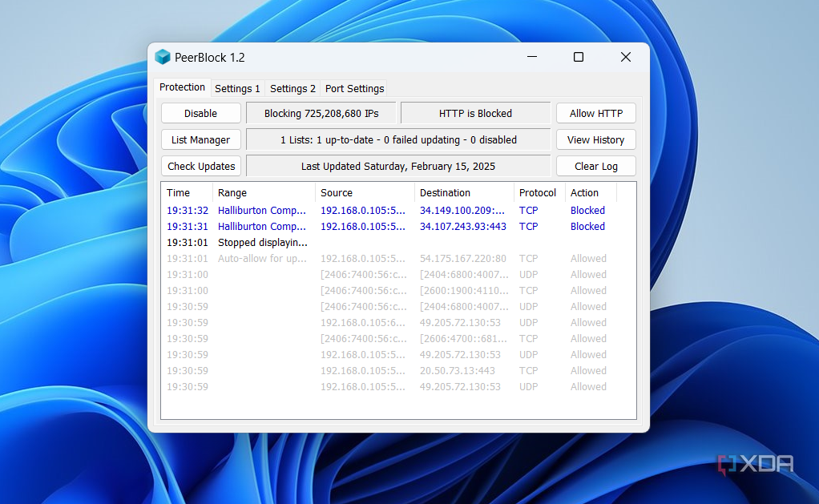Sort log by the Destination column header
The height and width of the screenshot is (504, 819).
(x=464, y=193)
